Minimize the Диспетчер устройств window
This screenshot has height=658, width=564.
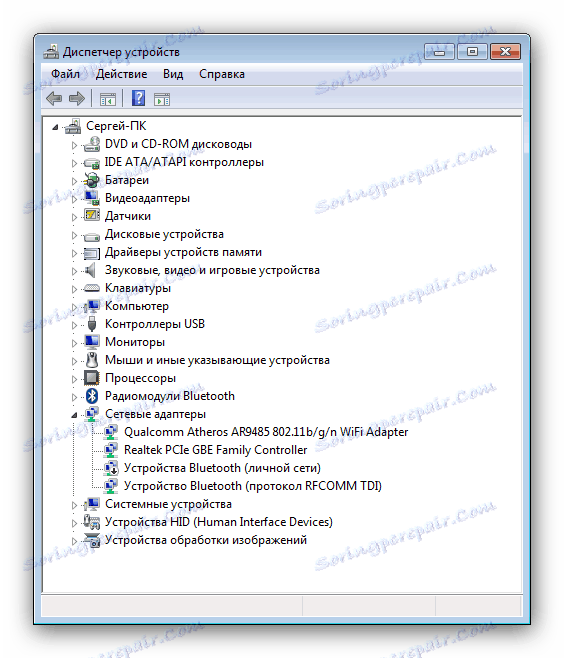pyautogui.click(x=439, y=52)
